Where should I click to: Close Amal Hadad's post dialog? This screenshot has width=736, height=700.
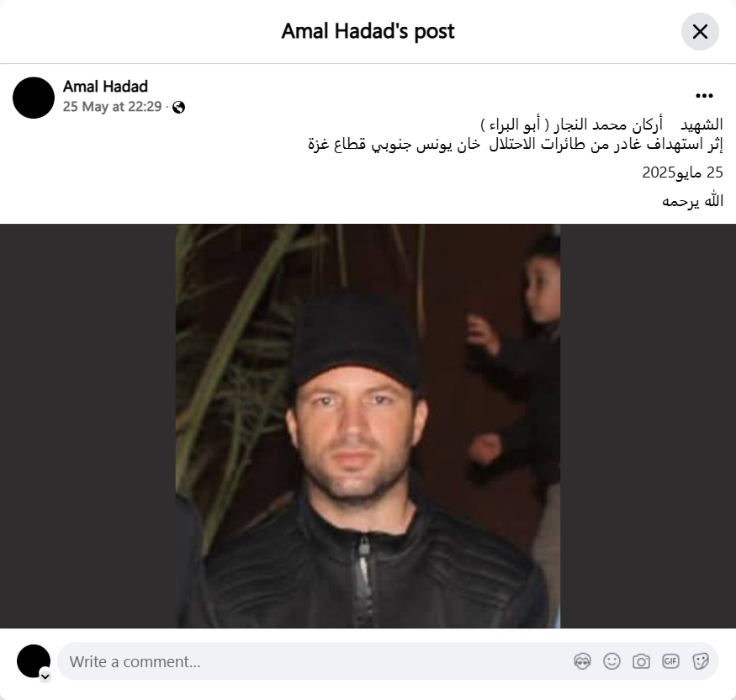pyautogui.click(x=700, y=31)
